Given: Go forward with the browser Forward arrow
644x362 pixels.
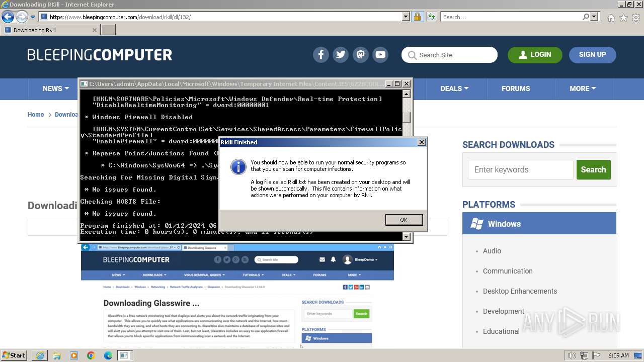Looking at the screenshot, I should (22, 17).
